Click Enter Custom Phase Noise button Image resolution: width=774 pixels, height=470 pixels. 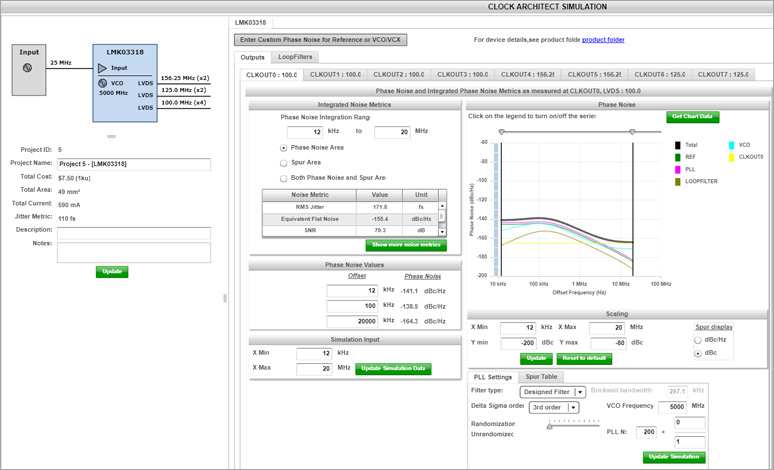[320, 39]
